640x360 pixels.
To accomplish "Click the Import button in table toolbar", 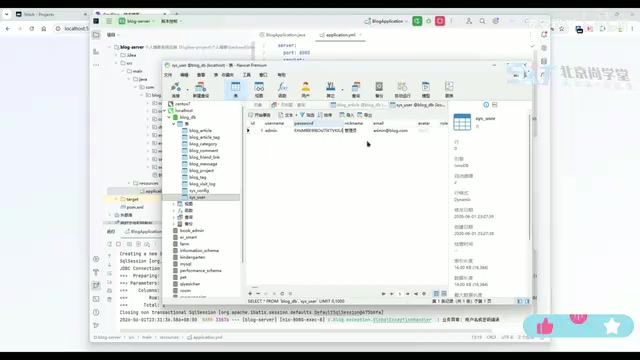I will coord(347,115).
